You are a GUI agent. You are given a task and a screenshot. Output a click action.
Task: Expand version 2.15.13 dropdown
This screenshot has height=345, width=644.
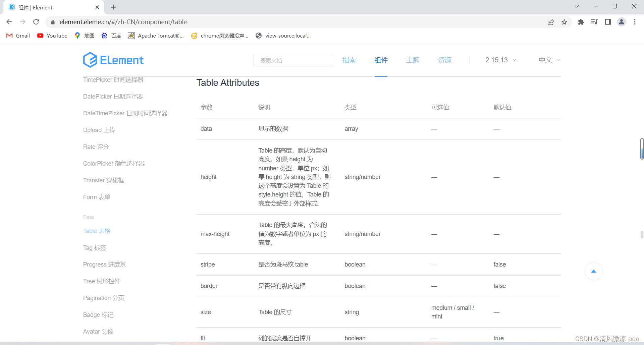coord(500,60)
